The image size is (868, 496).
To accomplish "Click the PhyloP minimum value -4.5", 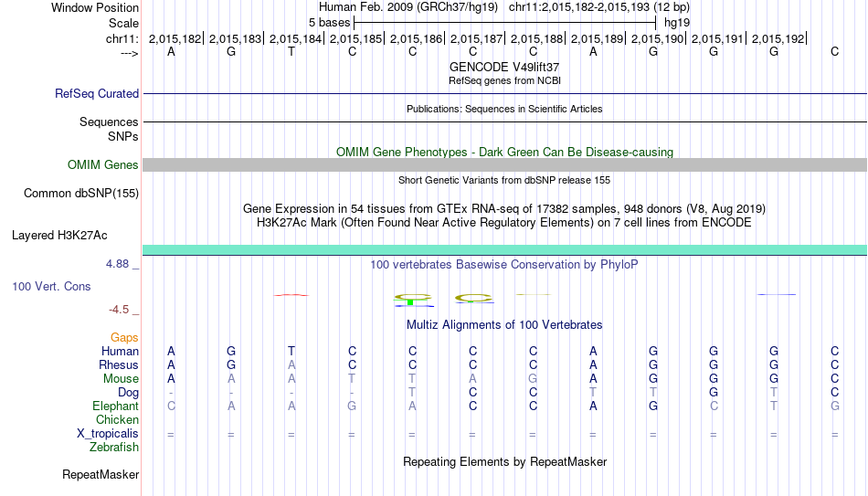I will pyautogui.click(x=119, y=310).
